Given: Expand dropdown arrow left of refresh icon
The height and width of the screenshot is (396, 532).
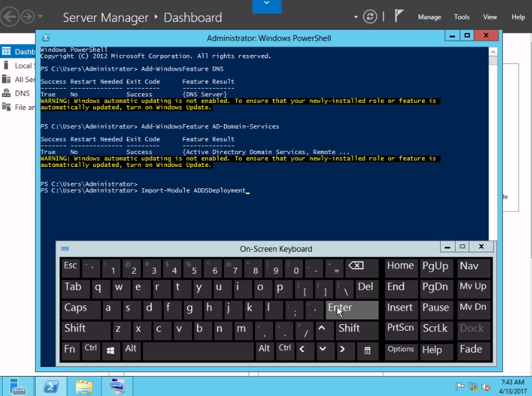Looking at the screenshot, I should pos(355,17).
